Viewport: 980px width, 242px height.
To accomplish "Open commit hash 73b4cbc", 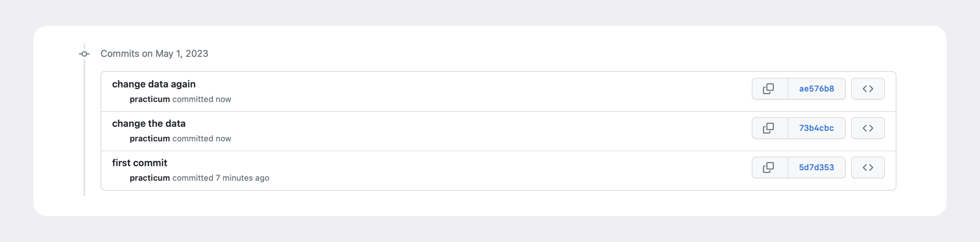I will click(816, 128).
